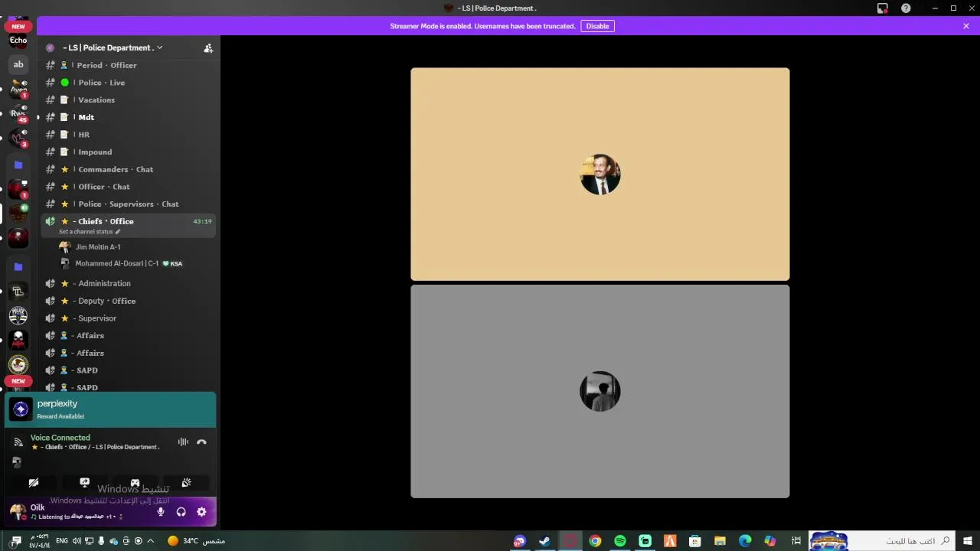This screenshot has height=551, width=980.
Task: Select the Chiefs · Office voice channel
Action: tap(128, 221)
